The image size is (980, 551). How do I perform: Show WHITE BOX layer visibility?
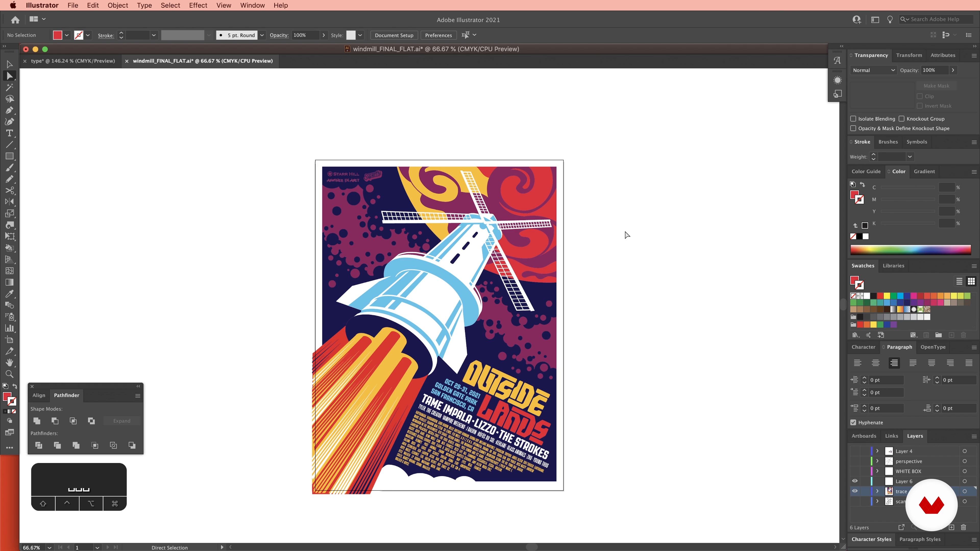pos(855,471)
